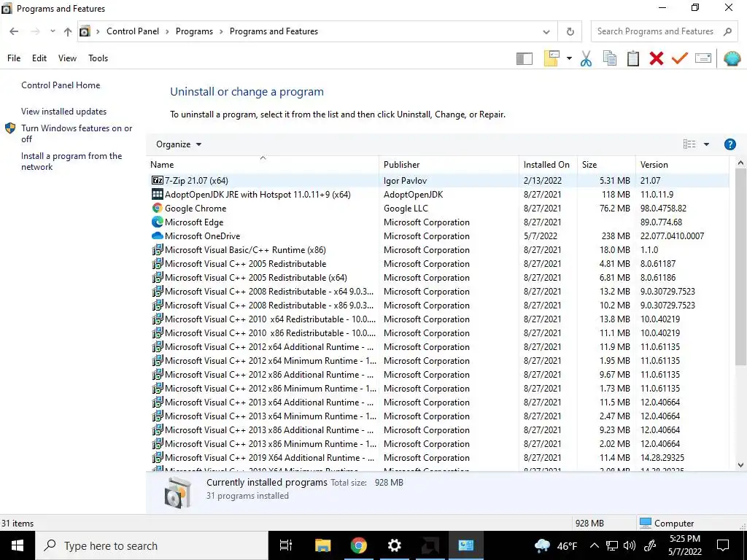
Task: Click the Paste clipboard toolbar icon
Action: pos(633,58)
